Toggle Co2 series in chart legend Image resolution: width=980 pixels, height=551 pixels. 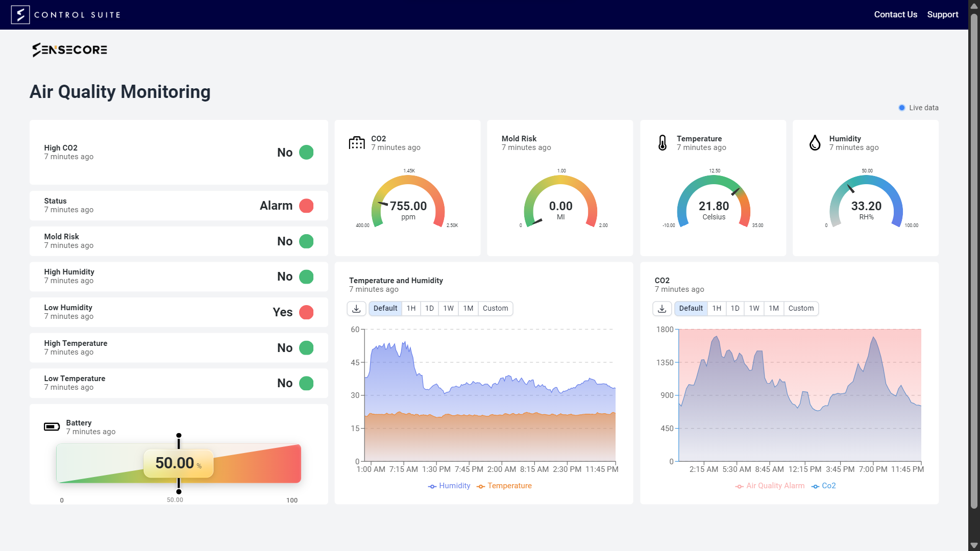click(823, 486)
